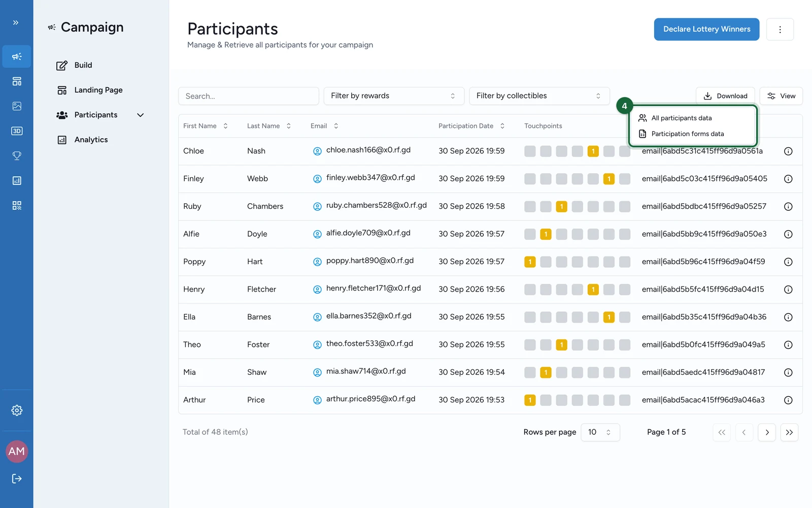Click the Search participants field
Screen dimensions: 812x508
(249, 96)
